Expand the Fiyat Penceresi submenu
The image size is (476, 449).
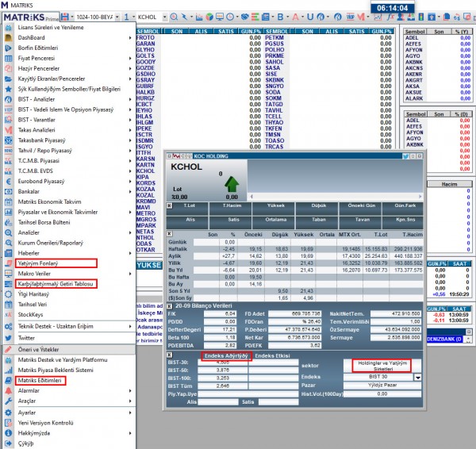(x=130, y=58)
